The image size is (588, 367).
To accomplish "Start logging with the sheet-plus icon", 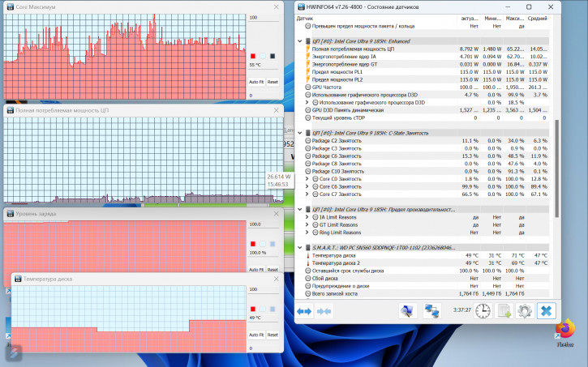I will [504, 311].
